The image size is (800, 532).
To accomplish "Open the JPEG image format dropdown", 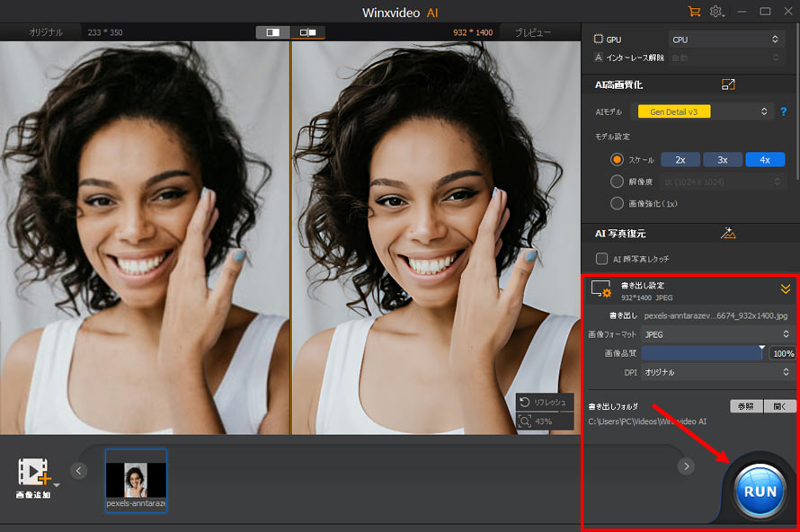I will click(716, 334).
